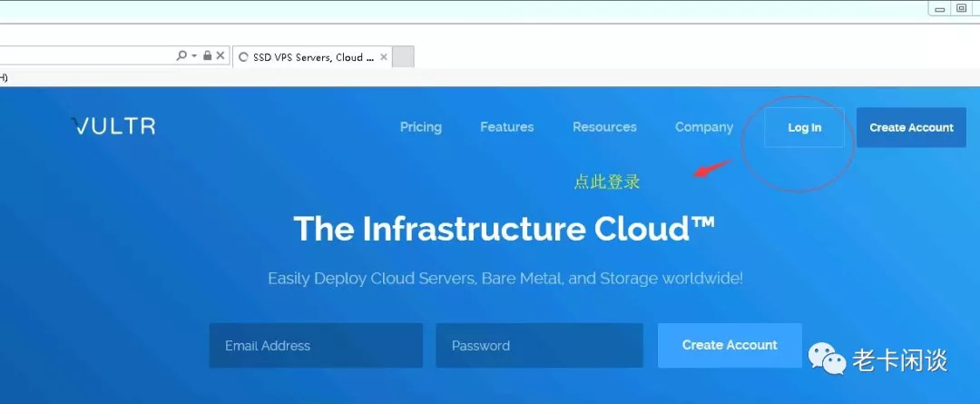Minimize the browser window
Image resolution: width=980 pixels, height=404 pixels.
(939, 8)
